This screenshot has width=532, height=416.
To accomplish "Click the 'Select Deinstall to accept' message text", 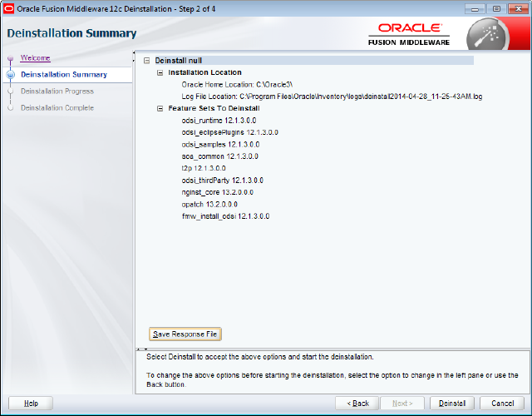I will coord(260,357).
